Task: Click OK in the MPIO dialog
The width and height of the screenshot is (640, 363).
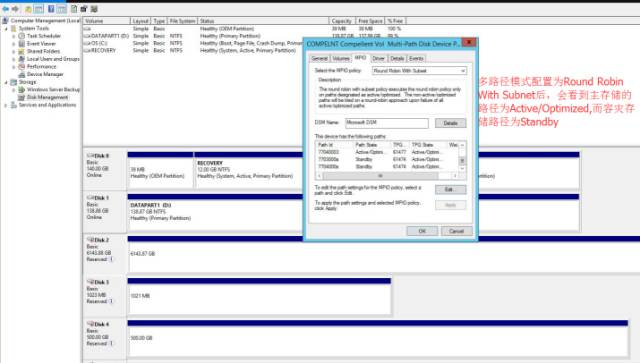Action: 422,231
